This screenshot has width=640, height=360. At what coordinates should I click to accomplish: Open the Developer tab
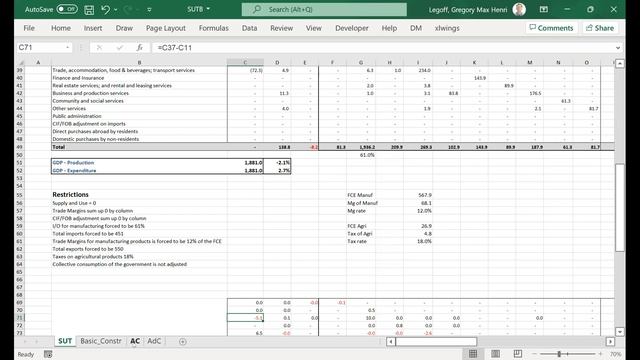click(352, 28)
